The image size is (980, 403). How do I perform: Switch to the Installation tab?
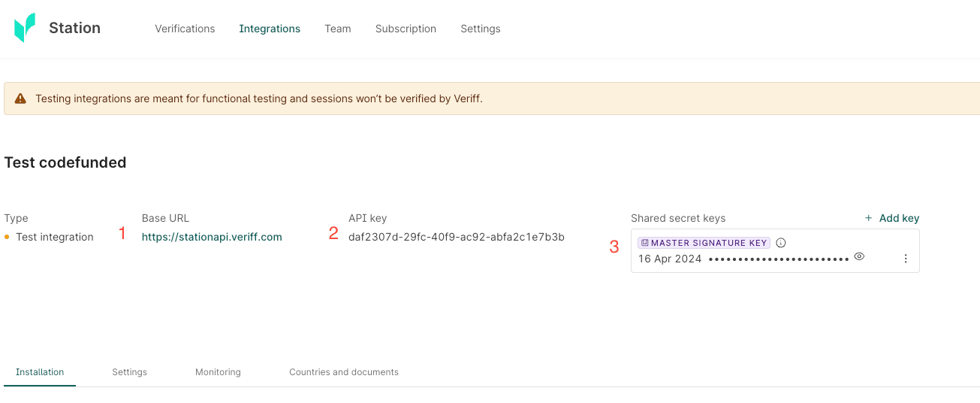(x=40, y=372)
